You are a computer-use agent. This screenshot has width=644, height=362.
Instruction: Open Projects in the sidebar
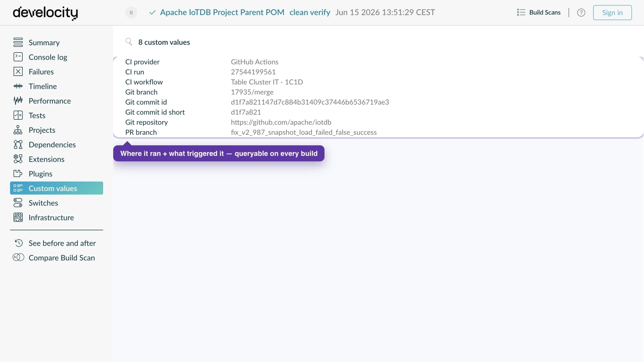pos(57,130)
